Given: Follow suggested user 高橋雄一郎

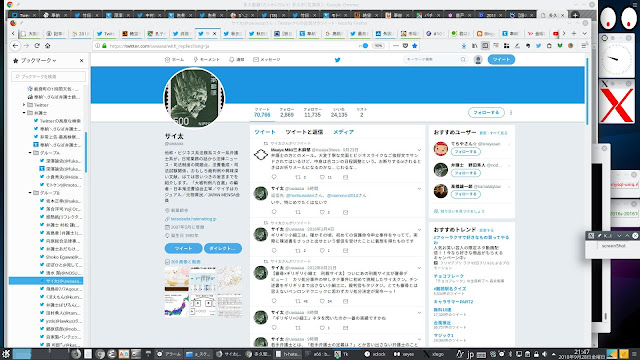Looking at the screenshot, I should point(466,194).
